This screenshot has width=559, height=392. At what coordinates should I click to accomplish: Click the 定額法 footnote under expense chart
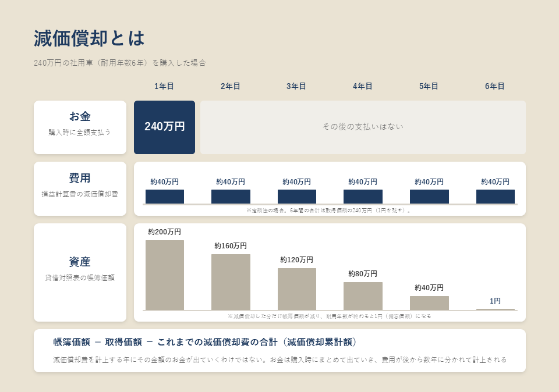click(328, 211)
